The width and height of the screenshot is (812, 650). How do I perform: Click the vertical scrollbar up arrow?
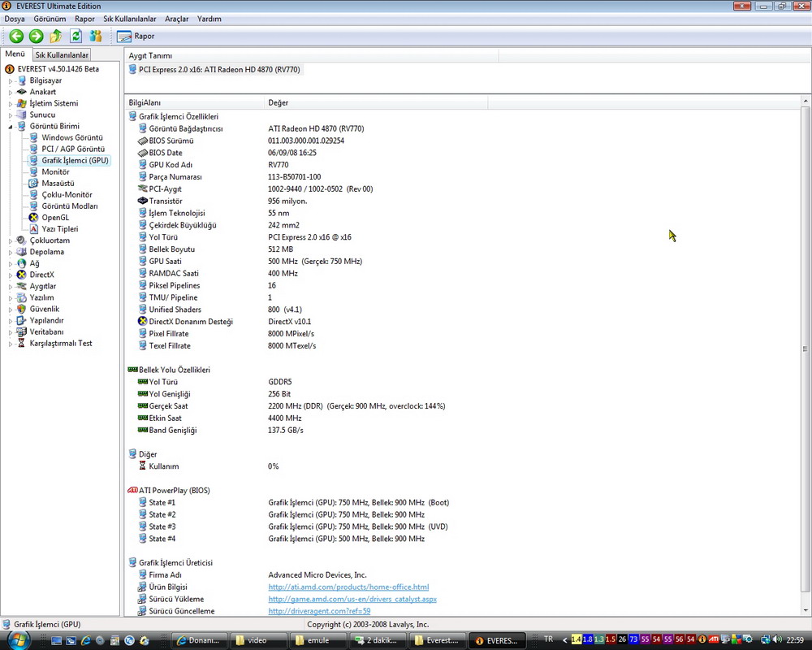point(806,101)
